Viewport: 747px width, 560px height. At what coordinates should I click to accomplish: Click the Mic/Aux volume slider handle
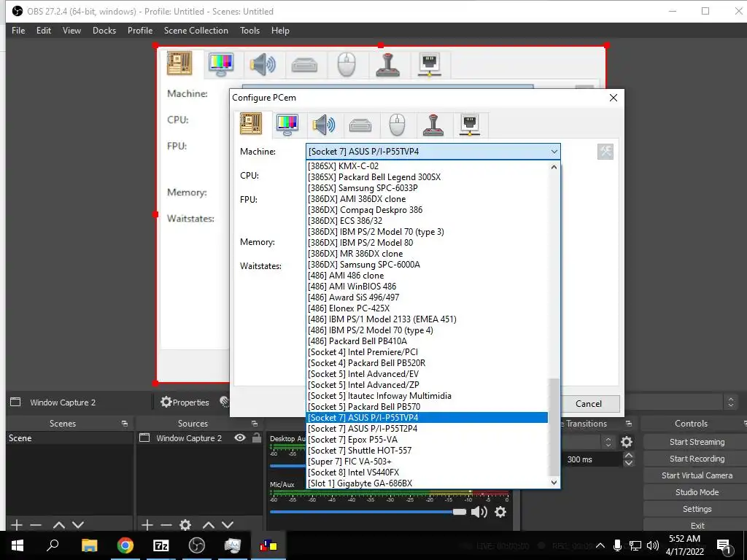[460, 512]
